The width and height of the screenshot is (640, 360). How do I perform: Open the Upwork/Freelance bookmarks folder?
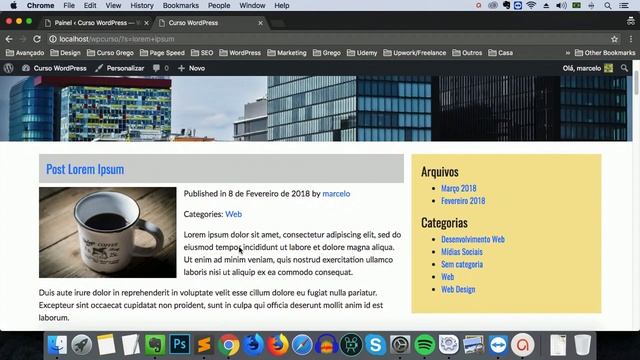tap(415, 53)
